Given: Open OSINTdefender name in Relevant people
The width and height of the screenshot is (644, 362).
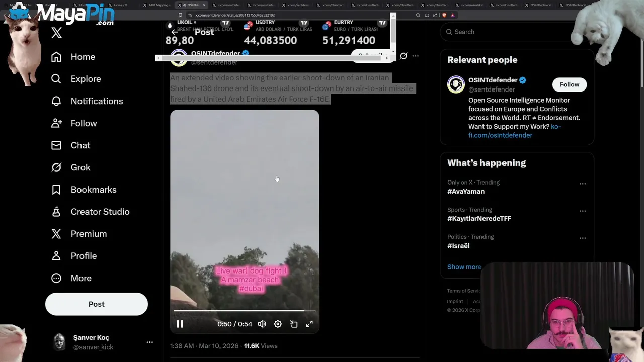Looking at the screenshot, I should [x=493, y=80].
